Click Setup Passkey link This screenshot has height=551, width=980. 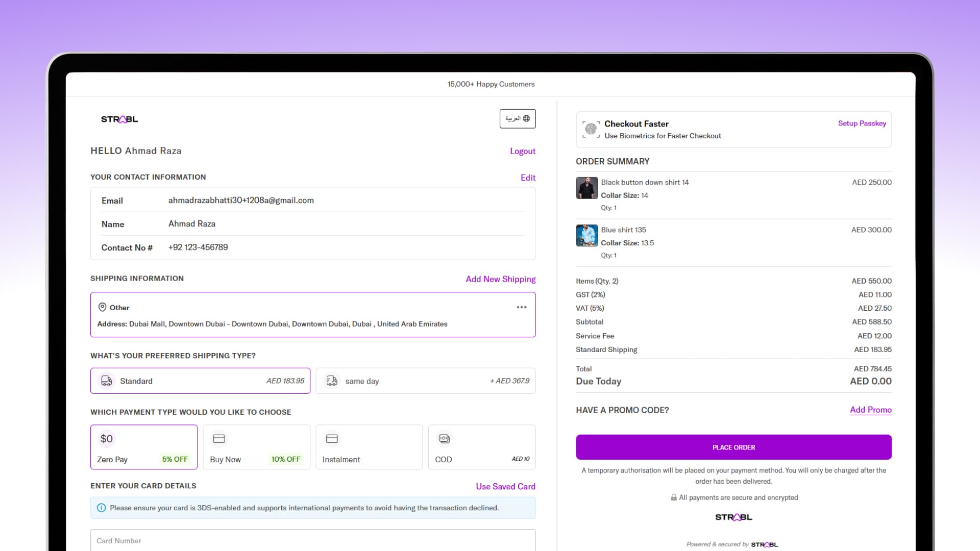tap(862, 123)
